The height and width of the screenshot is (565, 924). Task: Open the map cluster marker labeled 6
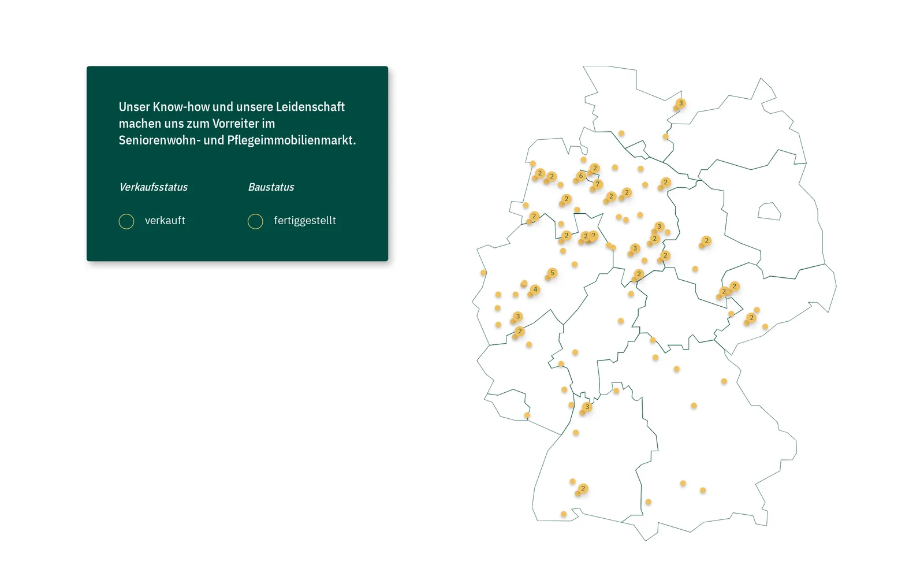pyautogui.click(x=581, y=176)
